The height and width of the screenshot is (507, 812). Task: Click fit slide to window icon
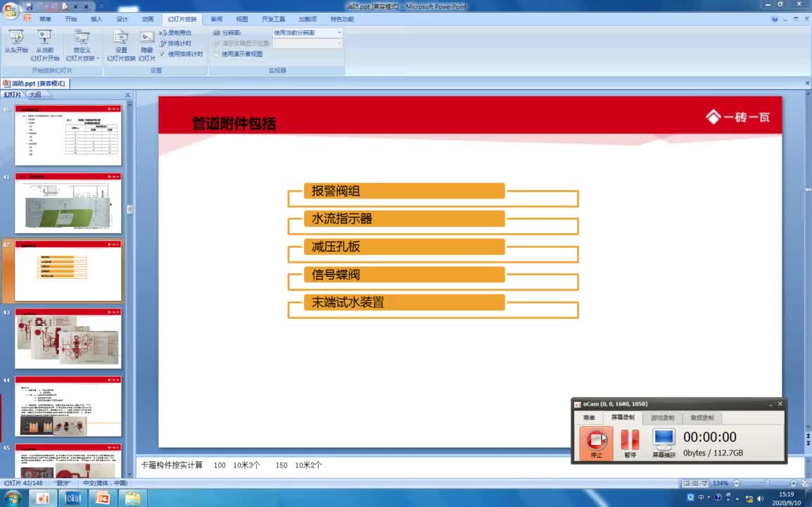click(805, 483)
